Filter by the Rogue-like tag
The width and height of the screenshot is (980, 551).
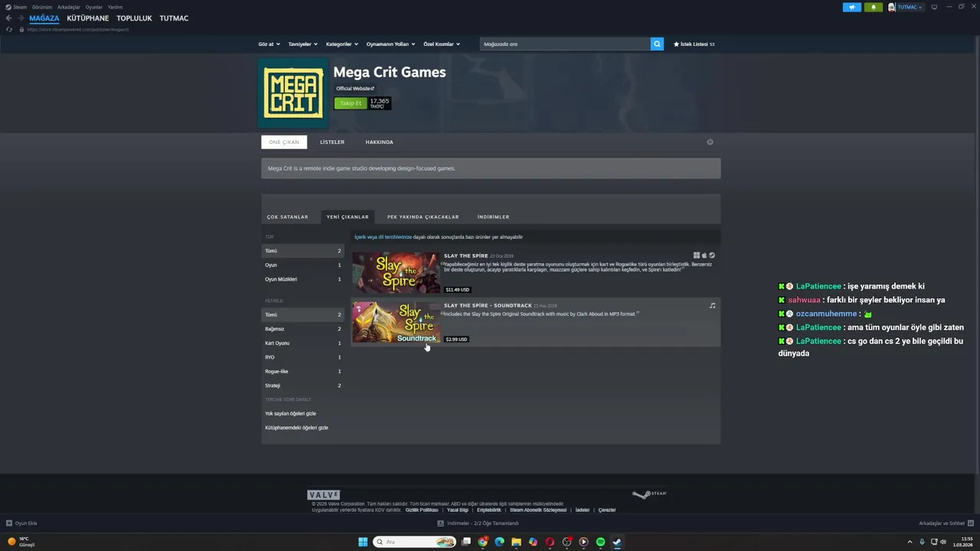[x=303, y=372]
